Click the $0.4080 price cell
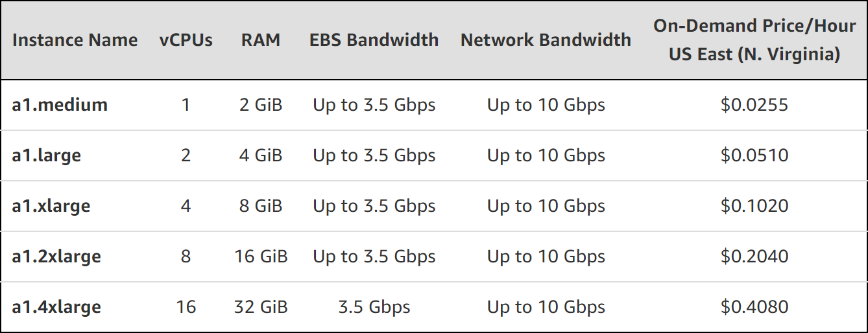Image resolution: width=868 pixels, height=333 pixels. coord(754,307)
